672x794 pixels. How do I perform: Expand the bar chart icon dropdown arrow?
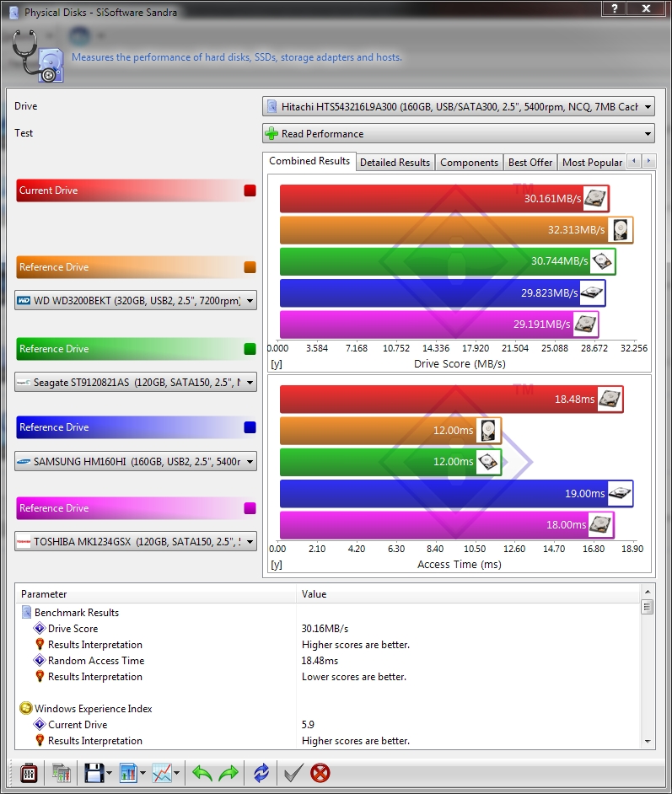click(x=142, y=773)
